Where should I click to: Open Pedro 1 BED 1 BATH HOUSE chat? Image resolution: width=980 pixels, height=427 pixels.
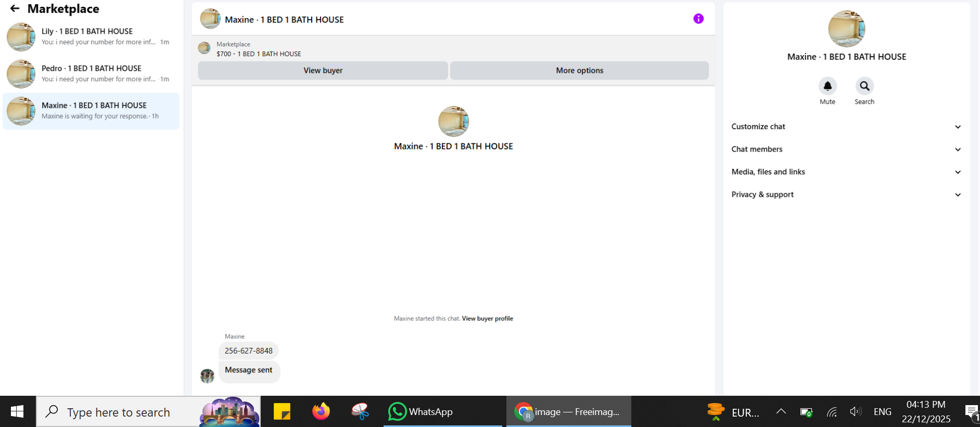click(x=91, y=74)
